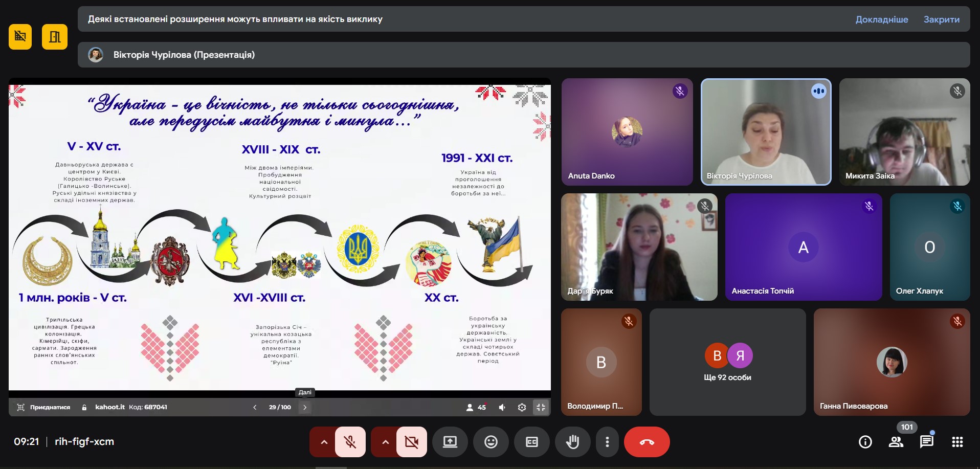Start presenting your screen
The height and width of the screenshot is (469, 980).
coord(450,442)
